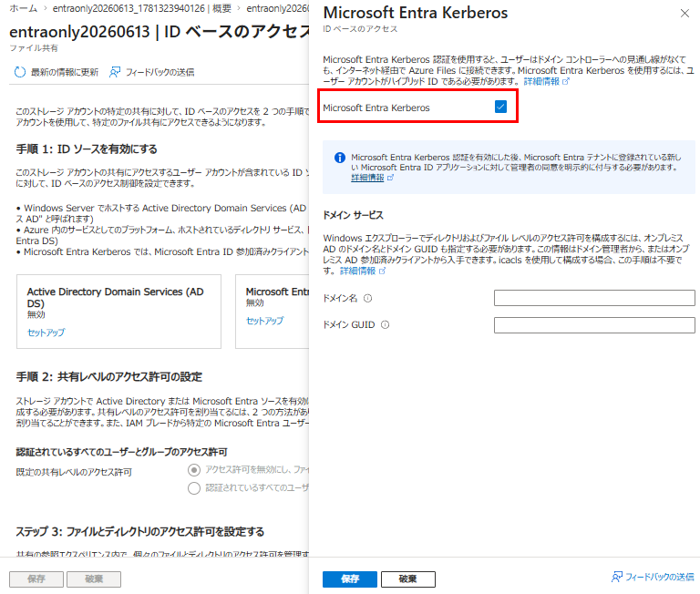Open the セットアップ link under the Microsoft Entra card
Viewport: 700px width, 594px height.
[264, 321]
